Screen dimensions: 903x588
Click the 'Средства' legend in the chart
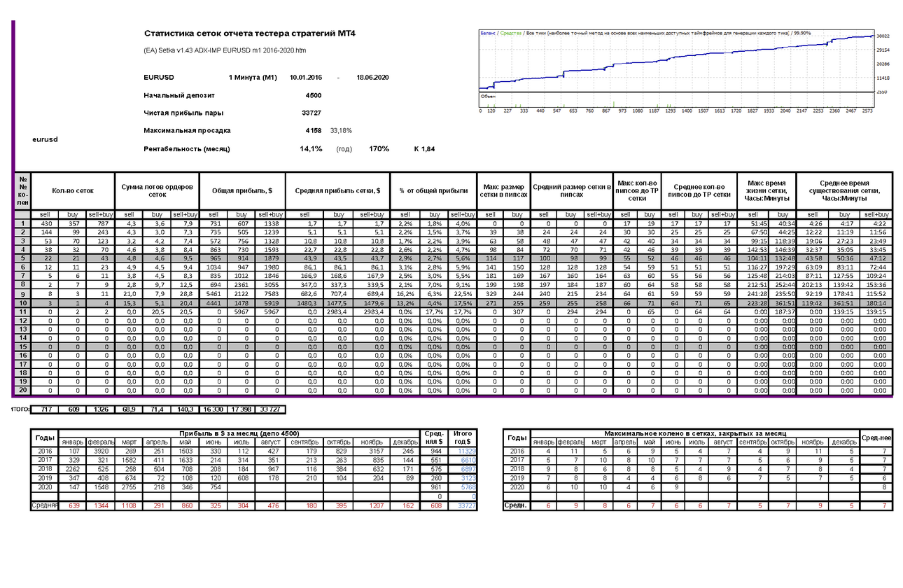(510, 33)
